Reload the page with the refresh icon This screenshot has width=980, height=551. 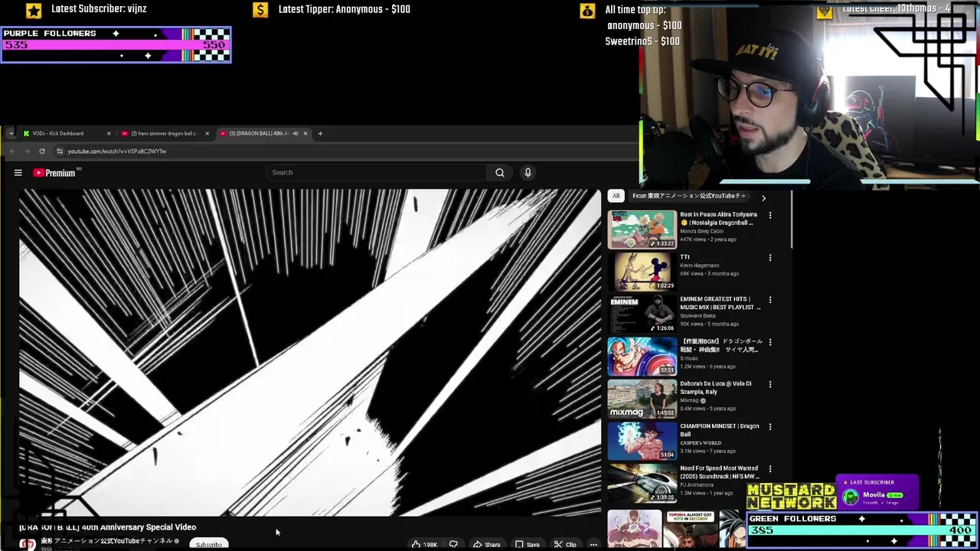tap(42, 152)
